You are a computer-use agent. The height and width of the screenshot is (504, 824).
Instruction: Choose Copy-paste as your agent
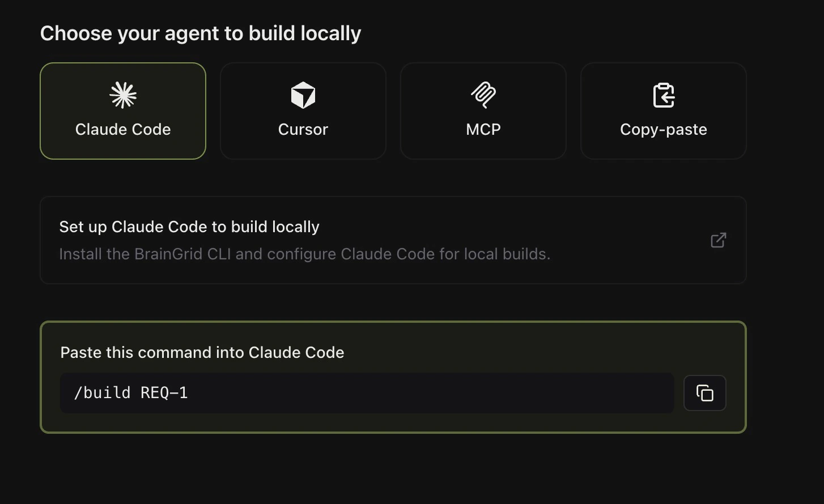pos(663,110)
